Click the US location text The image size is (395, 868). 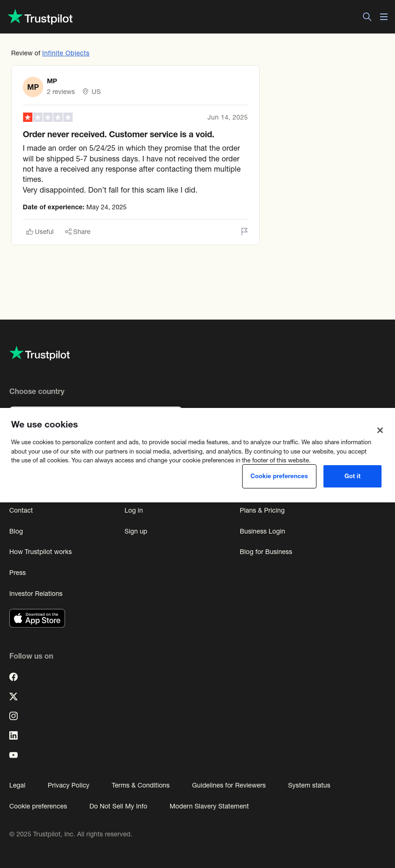96,92
